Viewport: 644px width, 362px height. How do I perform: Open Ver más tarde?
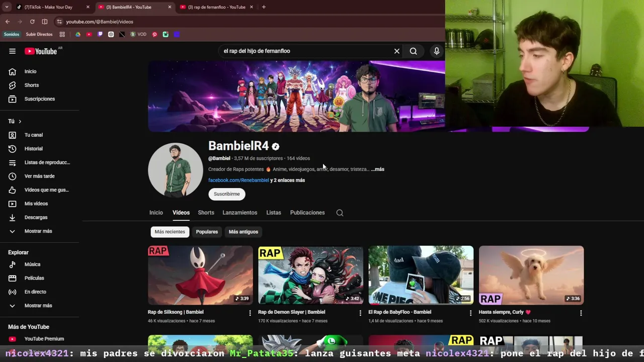pos(39,176)
